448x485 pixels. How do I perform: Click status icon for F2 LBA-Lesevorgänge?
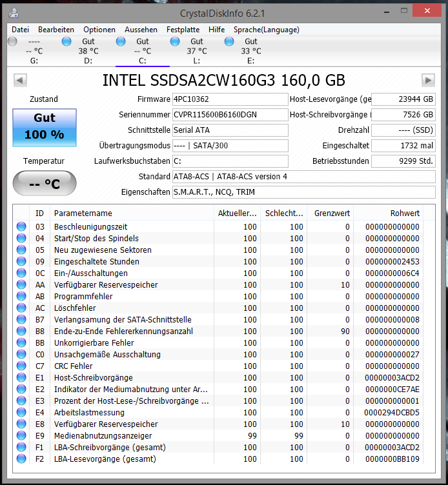click(x=21, y=459)
